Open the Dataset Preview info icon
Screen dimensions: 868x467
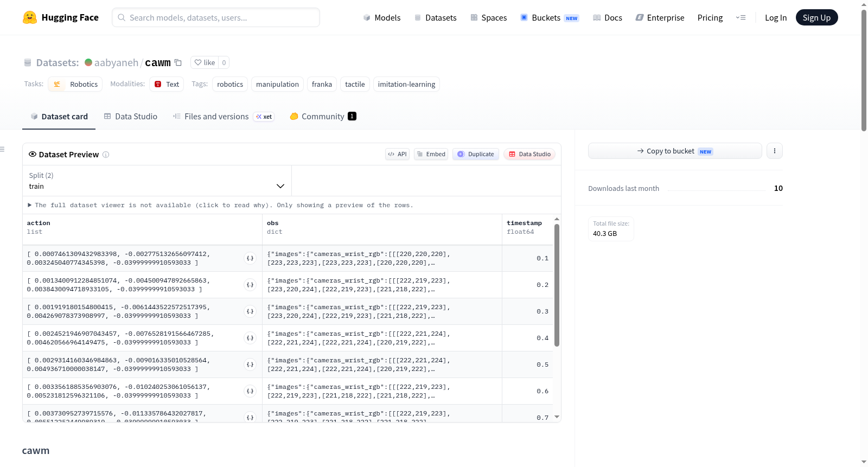106,155
